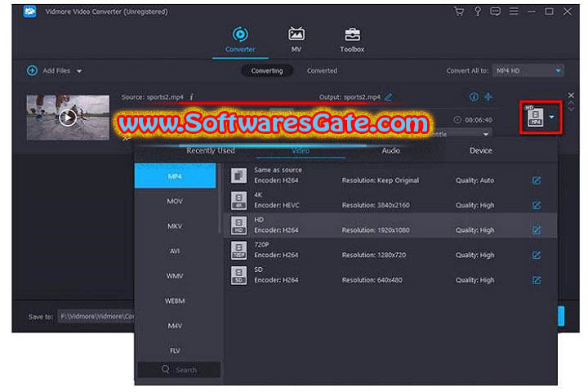Choose HD 1920x1080 preset
This screenshot has width=588, height=392.
click(390, 225)
